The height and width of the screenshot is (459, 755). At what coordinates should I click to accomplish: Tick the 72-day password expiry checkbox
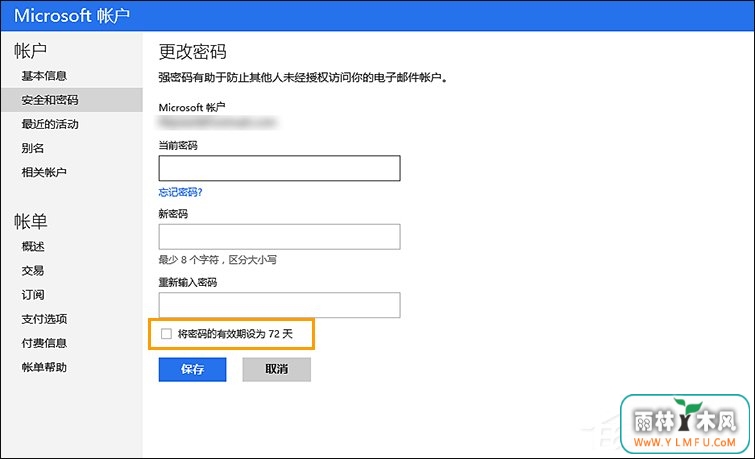coord(166,333)
